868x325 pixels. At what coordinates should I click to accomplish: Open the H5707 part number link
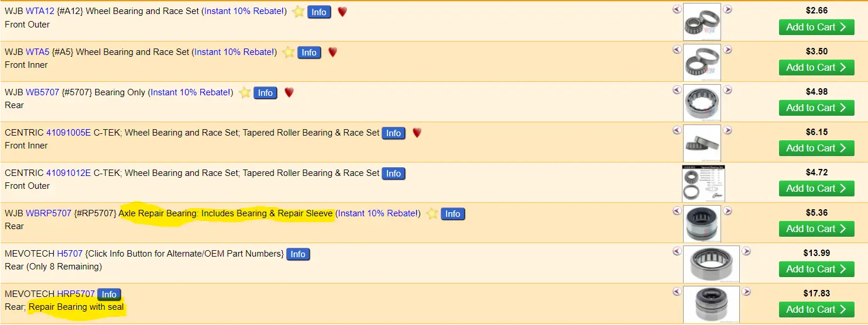pyautogui.click(x=70, y=254)
